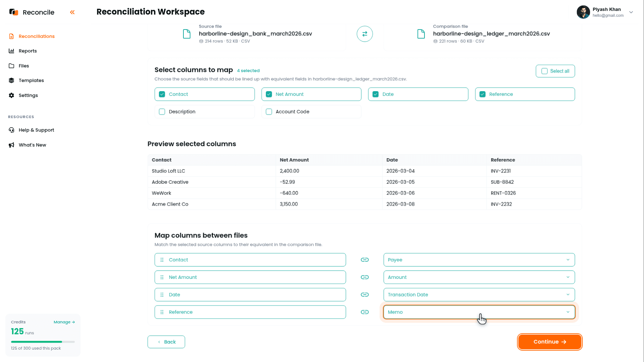Click link icon for Reference mapping
644x362 pixels.
coord(365,312)
